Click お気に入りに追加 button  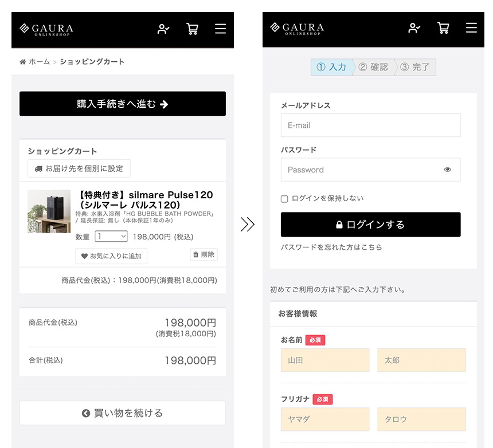coord(111,256)
